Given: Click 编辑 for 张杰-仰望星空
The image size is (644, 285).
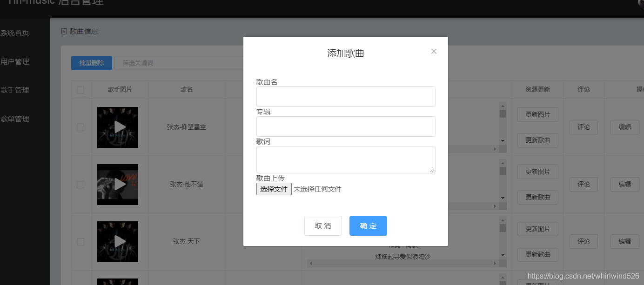Looking at the screenshot, I should [624, 127].
